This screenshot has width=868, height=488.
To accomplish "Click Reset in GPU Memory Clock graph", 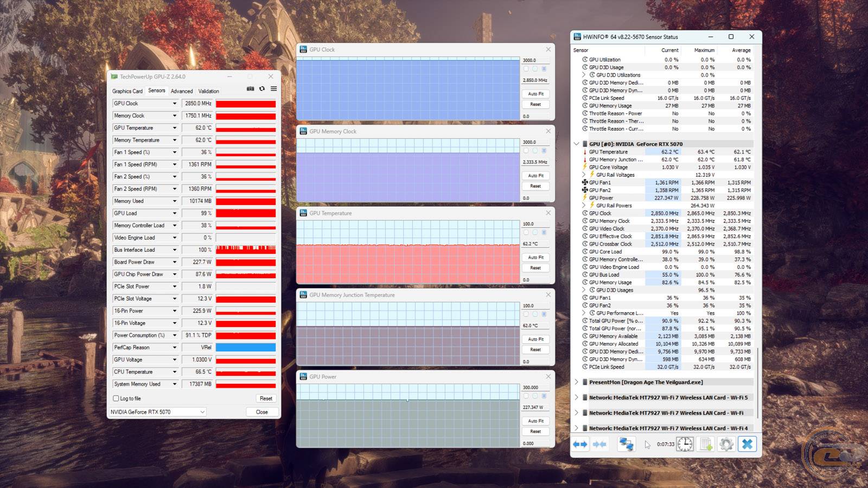I will (x=536, y=186).
